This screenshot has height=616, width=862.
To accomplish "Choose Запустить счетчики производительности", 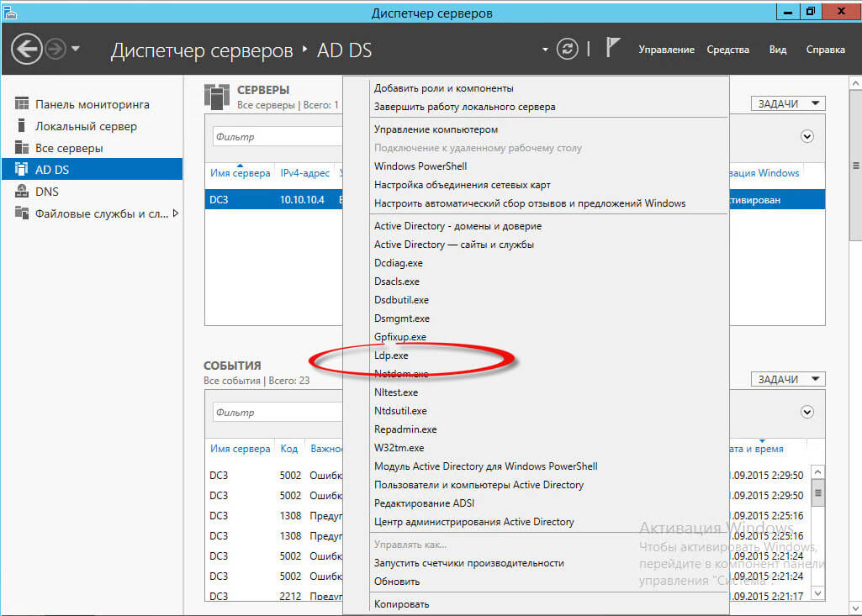I will tap(469, 563).
